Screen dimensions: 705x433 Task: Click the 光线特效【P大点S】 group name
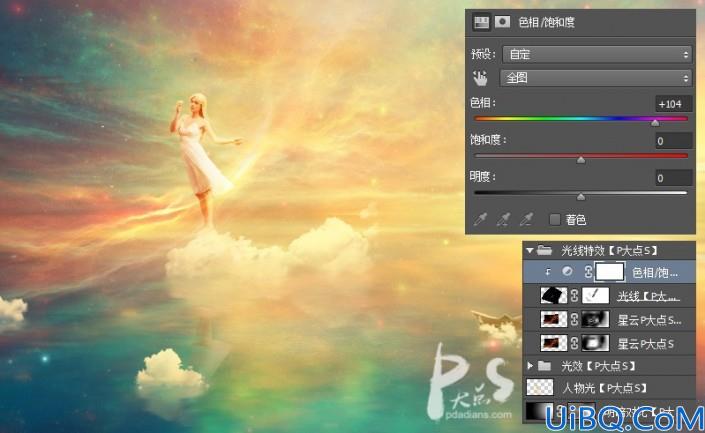point(609,250)
